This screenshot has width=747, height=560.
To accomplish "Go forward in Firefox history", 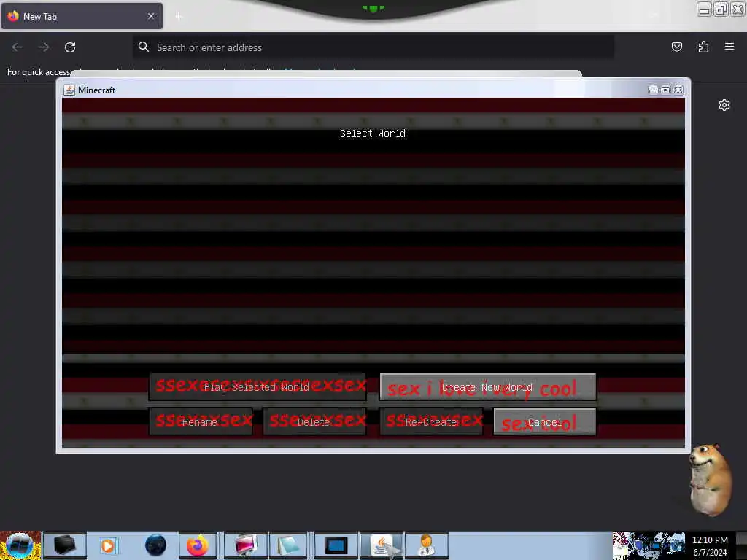I will coord(44,47).
